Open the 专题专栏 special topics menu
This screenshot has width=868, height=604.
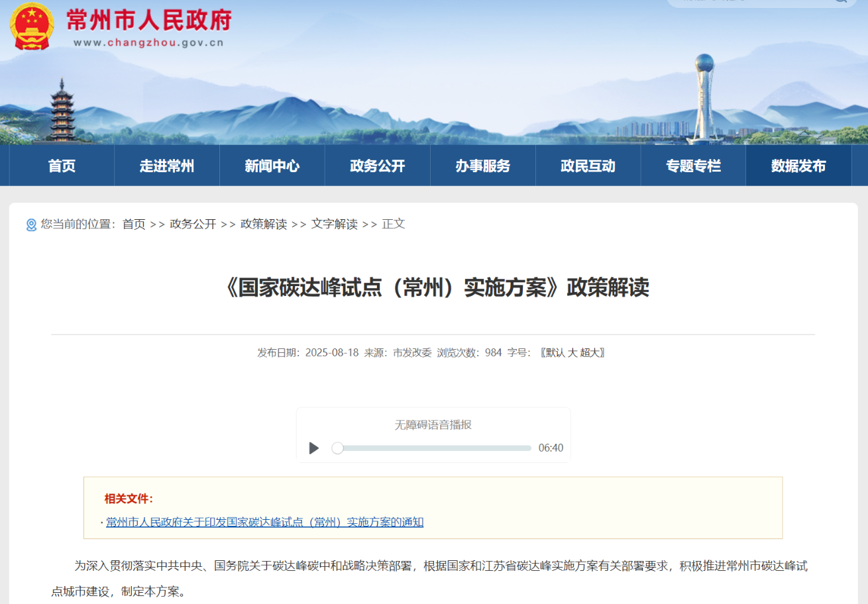[x=693, y=166]
